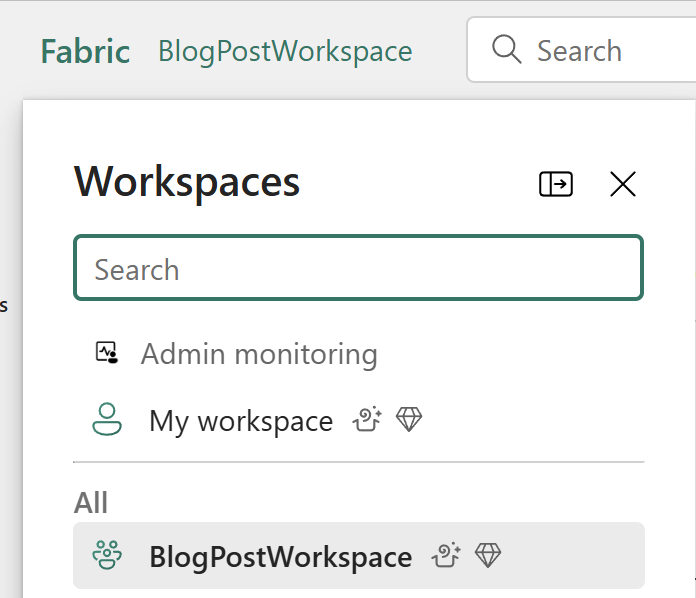Click the All section heading
The image size is (696, 598).
tap(91, 503)
